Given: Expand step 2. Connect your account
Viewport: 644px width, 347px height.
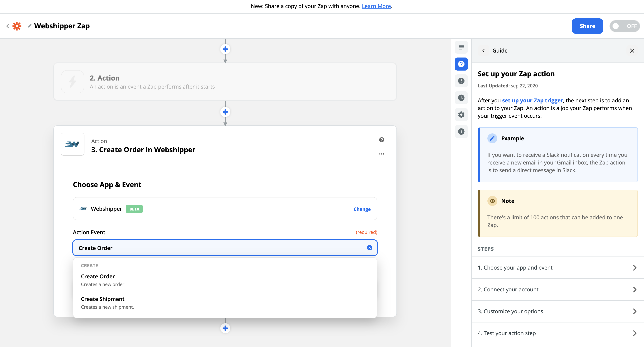Looking at the screenshot, I should pyautogui.click(x=557, y=289).
